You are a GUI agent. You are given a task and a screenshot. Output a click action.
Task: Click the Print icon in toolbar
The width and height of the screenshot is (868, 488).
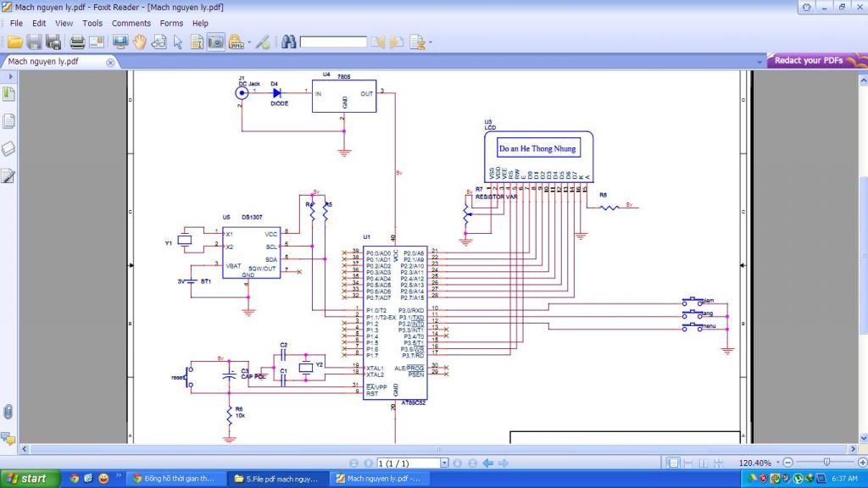(x=77, y=42)
